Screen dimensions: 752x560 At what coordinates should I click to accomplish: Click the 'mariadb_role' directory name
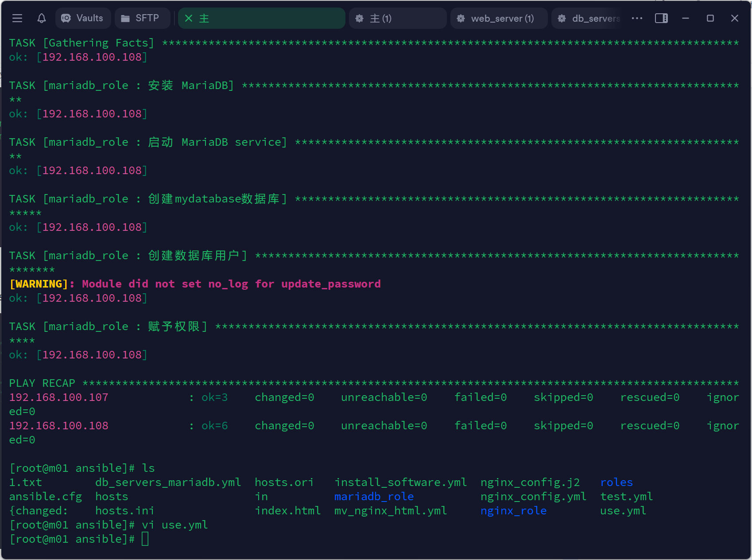point(374,497)
